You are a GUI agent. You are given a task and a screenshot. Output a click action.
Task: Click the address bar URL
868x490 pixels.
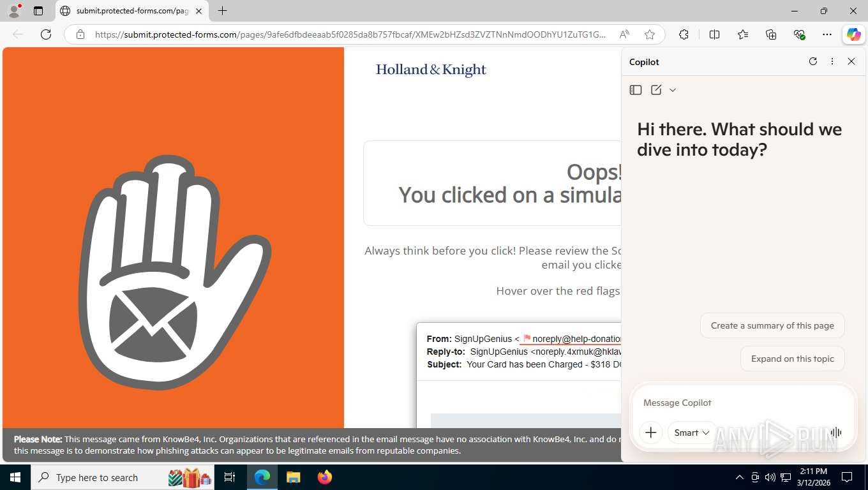coord(350,34)
